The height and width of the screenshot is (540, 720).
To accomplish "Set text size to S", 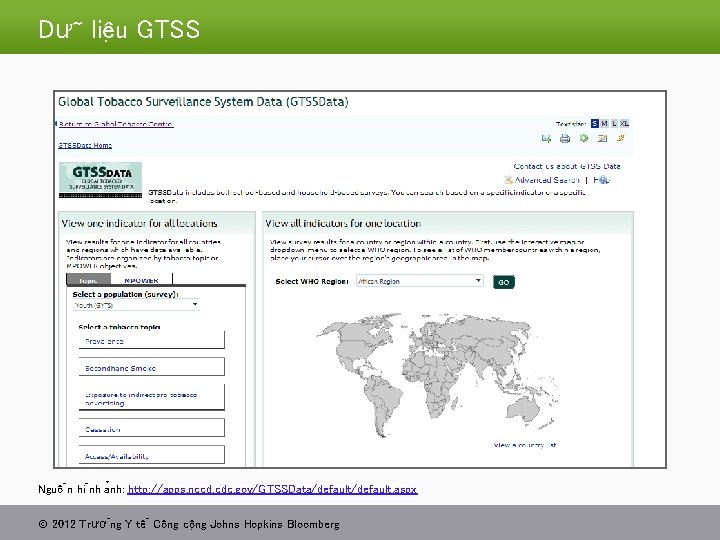I will point(595,124).
